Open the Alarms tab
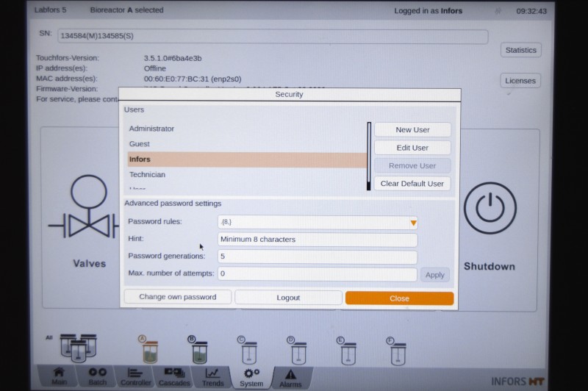Image resolution: width=588 pixels, height=391 pixels. click(290, 379)
